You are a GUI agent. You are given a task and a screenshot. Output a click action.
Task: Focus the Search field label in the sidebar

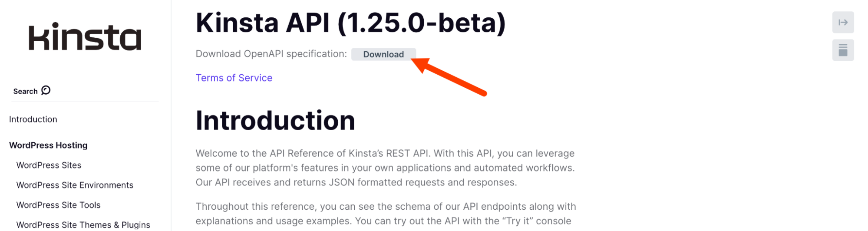[x=25, y=91]
